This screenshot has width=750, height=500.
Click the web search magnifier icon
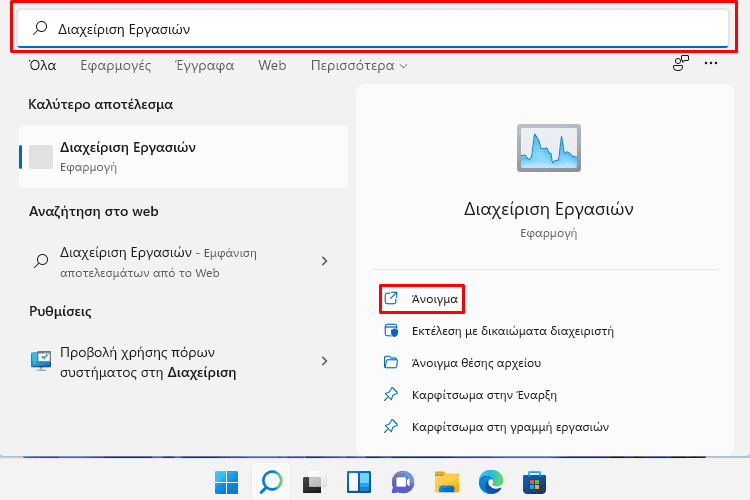click(x=41, y=261)
